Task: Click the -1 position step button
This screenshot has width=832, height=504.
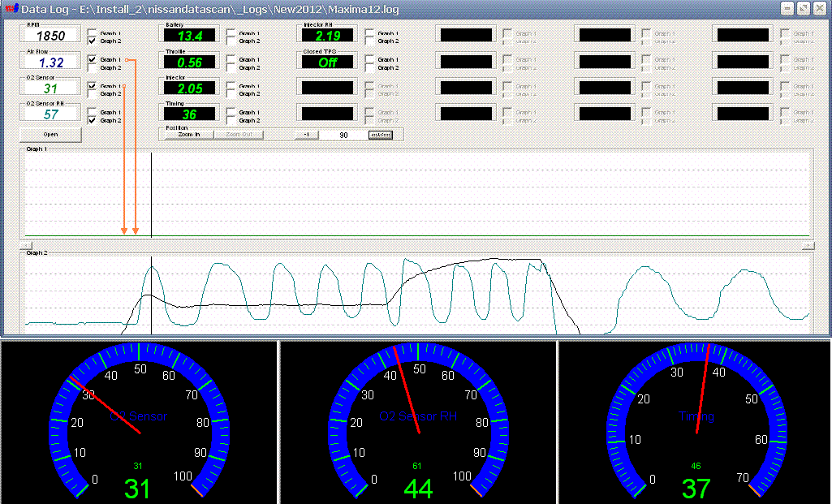Action: 307,134
